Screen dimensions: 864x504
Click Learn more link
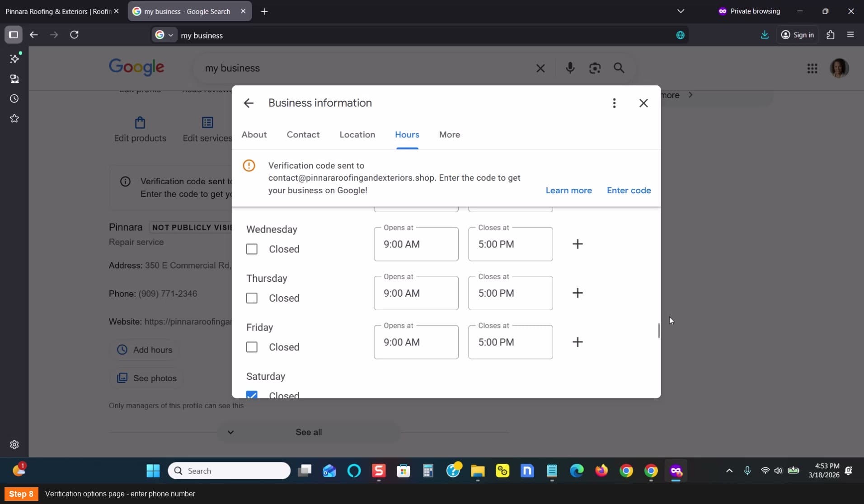tap(568, 191)
